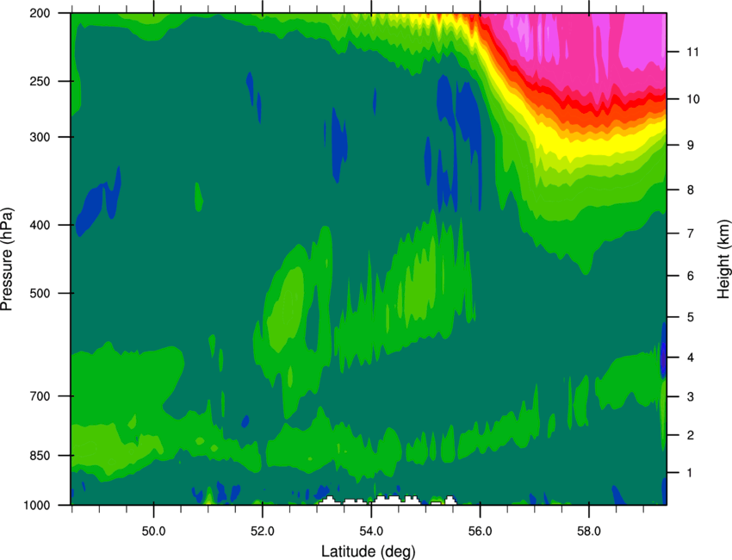Click the 58.0 latitude tick label
Screen dimensions: 732x560
pyautogui.click(x=589, y=531)
